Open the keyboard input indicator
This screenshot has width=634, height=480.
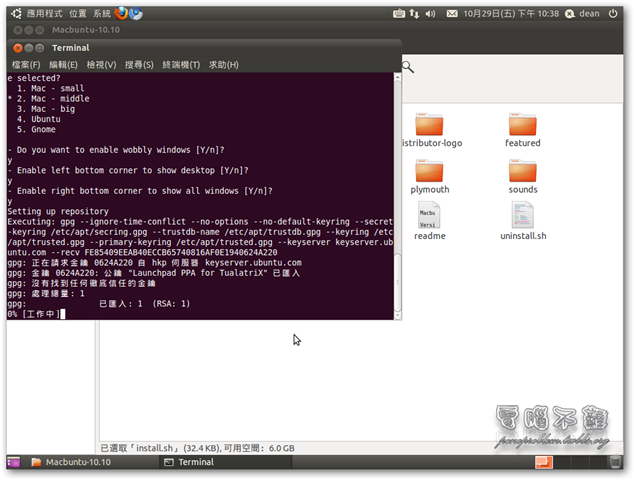click(399, 14)
